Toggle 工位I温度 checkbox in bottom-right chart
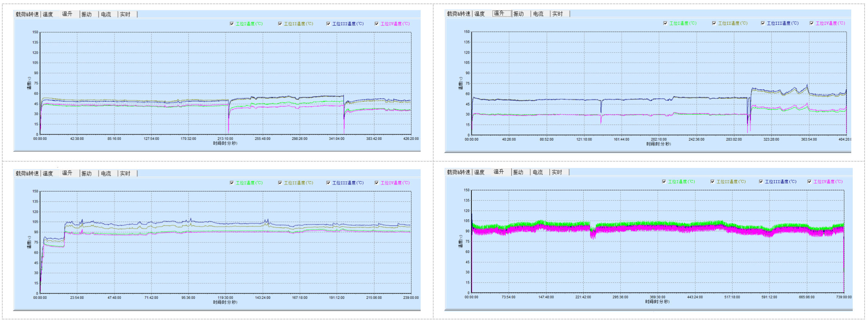Image resolution: width=868 pixels, height=321 pixels. pyautogui.click(x=664, y=181)
